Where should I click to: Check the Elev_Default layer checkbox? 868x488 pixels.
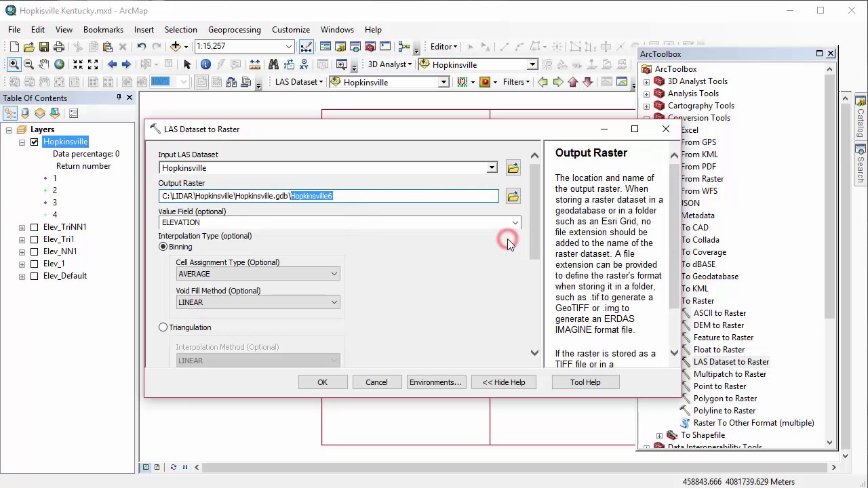34,276
